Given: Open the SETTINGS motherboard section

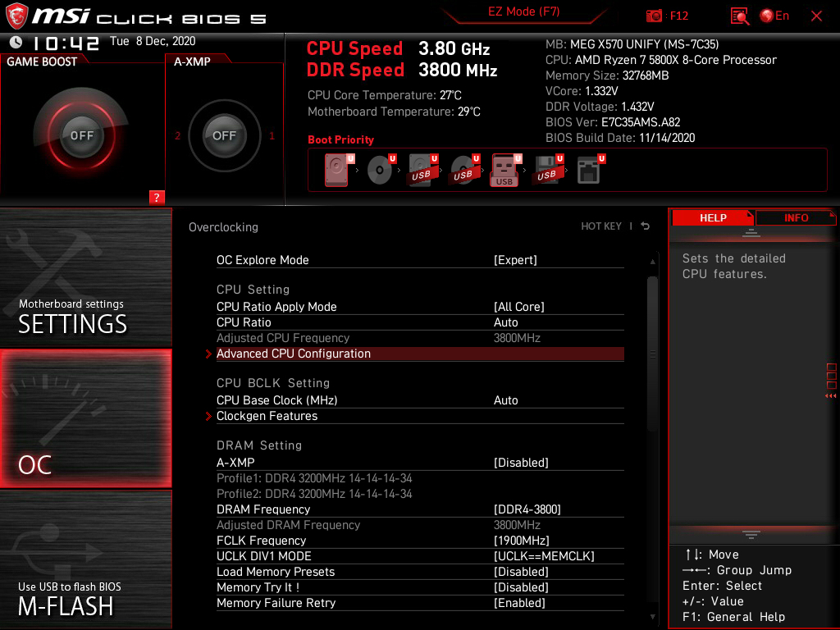Looking at the screenshot, I should click(x=85, y=277).
